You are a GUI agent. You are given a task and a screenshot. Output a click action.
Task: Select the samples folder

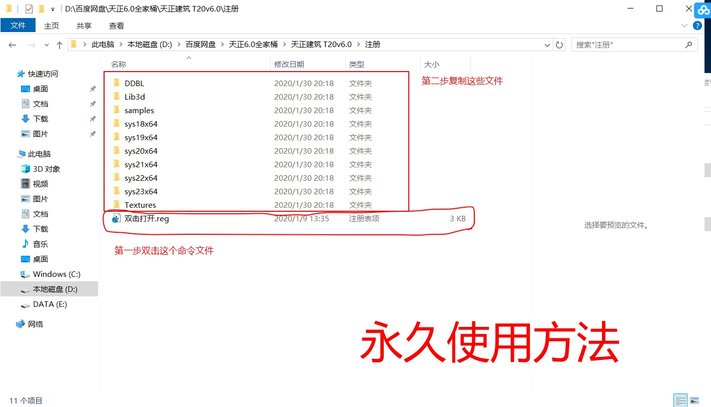[139, 111]
